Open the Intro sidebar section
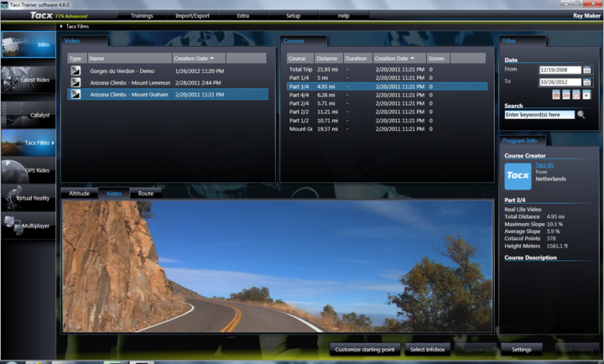The image size is (604, 364). 29,44
